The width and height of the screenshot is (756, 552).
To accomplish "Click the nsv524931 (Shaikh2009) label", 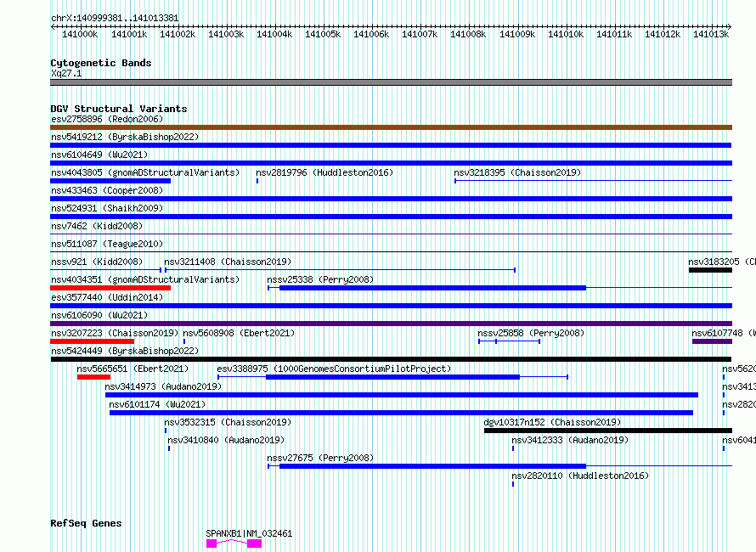I will pyautogui.click(x=107, y=208).
